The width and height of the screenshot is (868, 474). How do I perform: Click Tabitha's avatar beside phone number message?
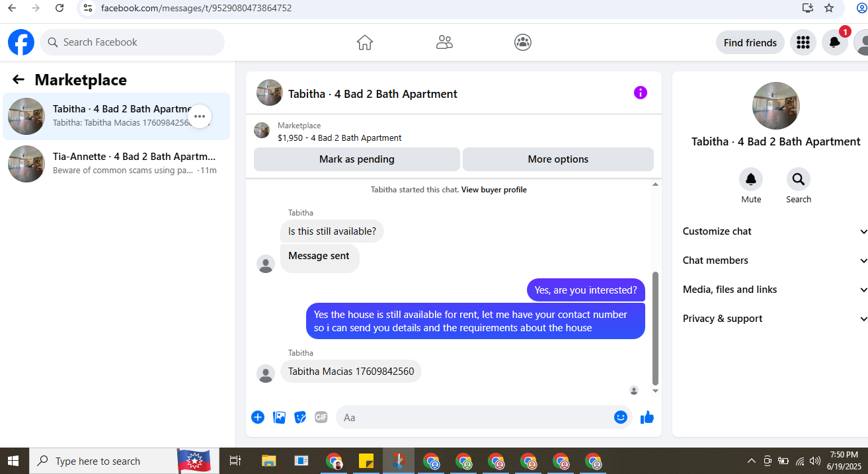pyautogui.click(x=266, y=374)
